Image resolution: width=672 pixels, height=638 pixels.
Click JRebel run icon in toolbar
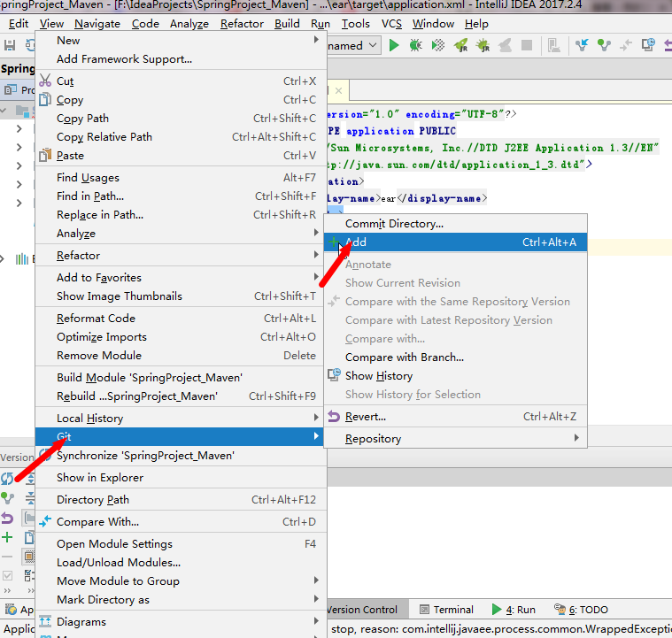pos(460,45)
